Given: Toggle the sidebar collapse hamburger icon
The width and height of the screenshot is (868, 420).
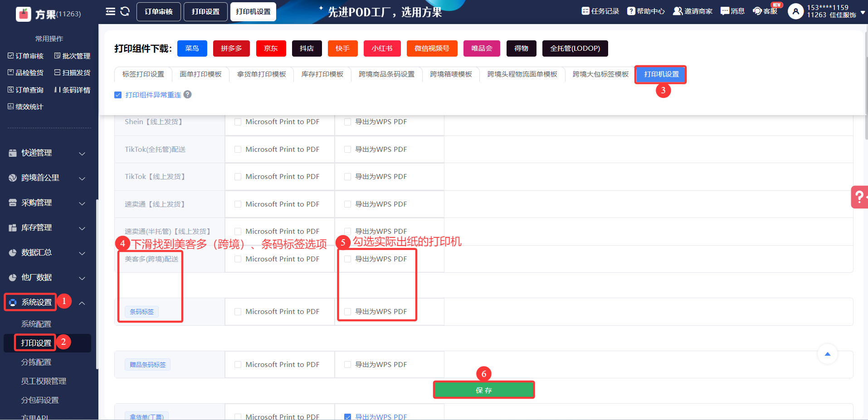Looking at the screenshot, I should (x=110, y=11).
